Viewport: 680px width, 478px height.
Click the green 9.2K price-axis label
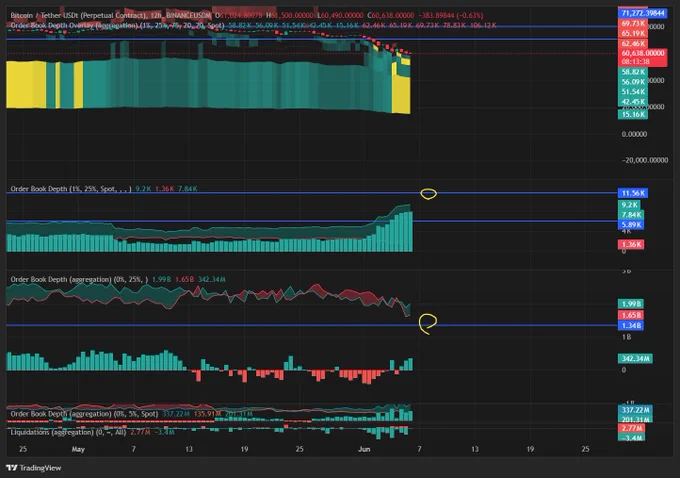click(x=629, y=205)
